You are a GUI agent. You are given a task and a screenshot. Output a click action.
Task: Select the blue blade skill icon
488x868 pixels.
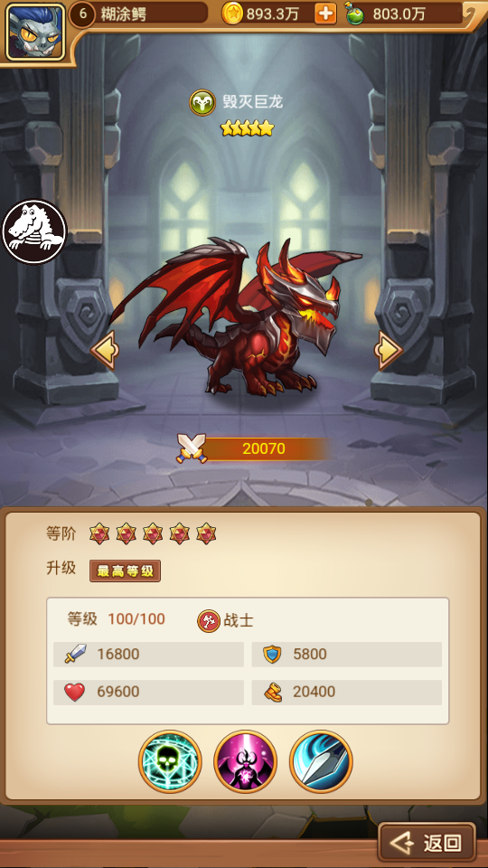[320, 761]
